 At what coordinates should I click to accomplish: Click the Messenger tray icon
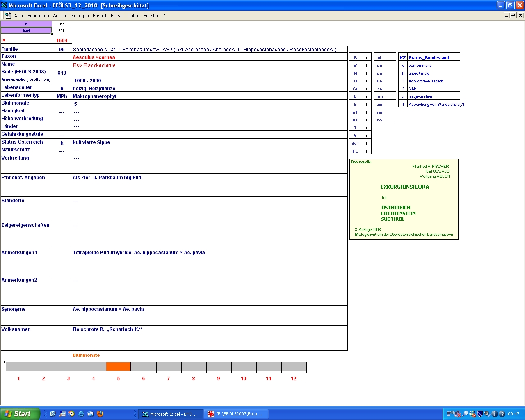472,414
